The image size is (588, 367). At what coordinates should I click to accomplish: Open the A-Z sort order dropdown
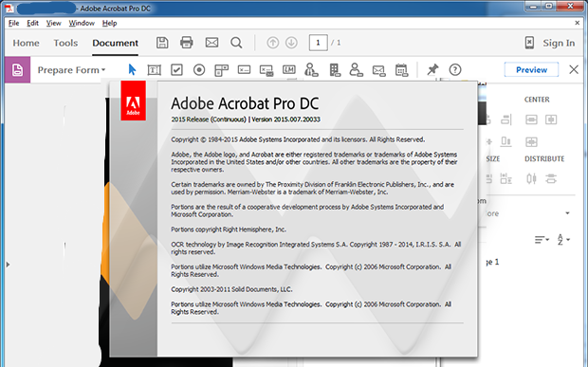coord(563,239)
